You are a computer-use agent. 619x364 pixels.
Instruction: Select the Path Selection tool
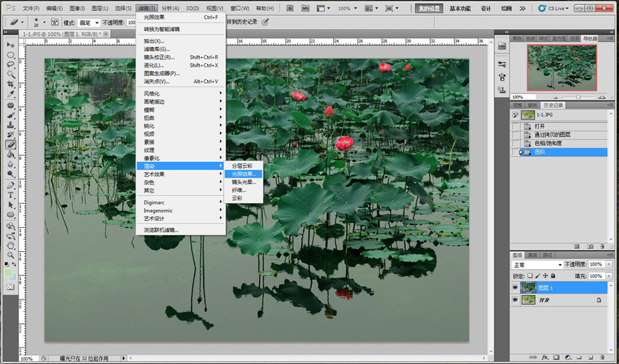coord(10,205)
